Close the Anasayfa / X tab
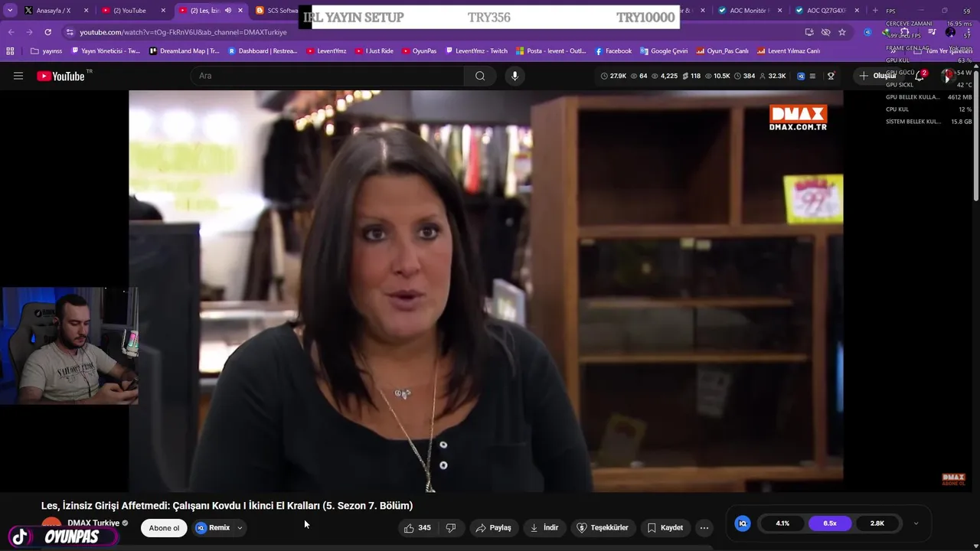 click(86, 11)
